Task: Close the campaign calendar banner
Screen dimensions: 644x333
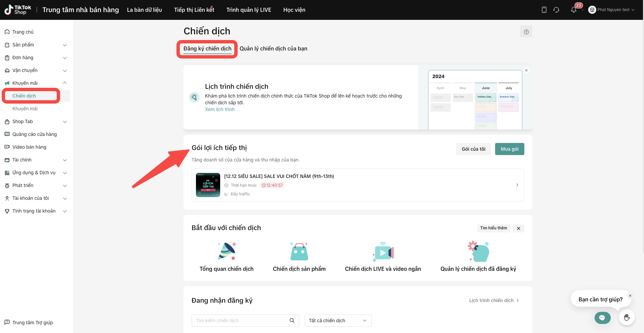Action: 526,70
